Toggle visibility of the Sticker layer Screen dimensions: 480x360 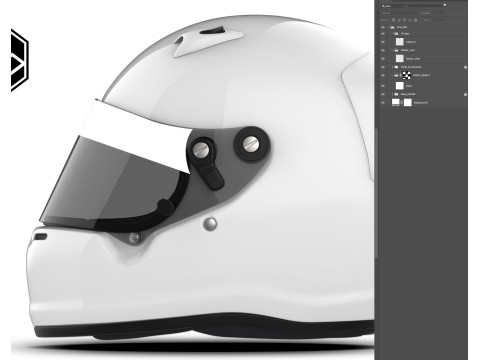click(383, 59)
